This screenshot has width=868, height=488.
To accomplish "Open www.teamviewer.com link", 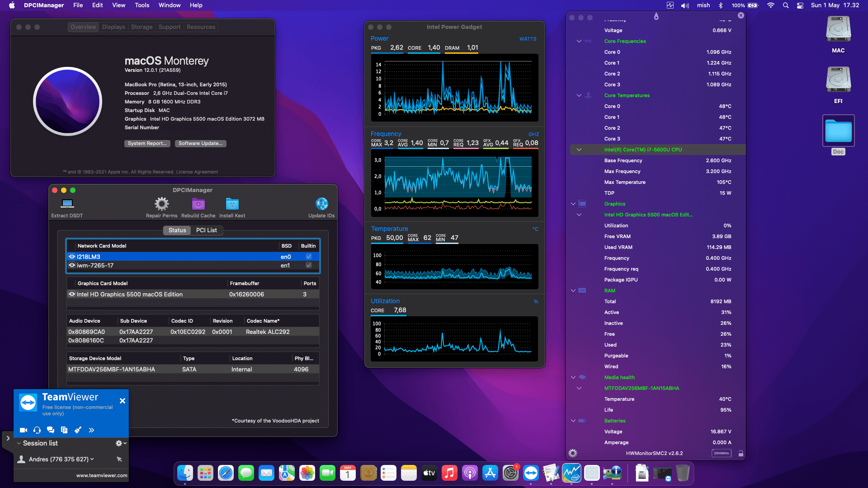I will (102, 475).
